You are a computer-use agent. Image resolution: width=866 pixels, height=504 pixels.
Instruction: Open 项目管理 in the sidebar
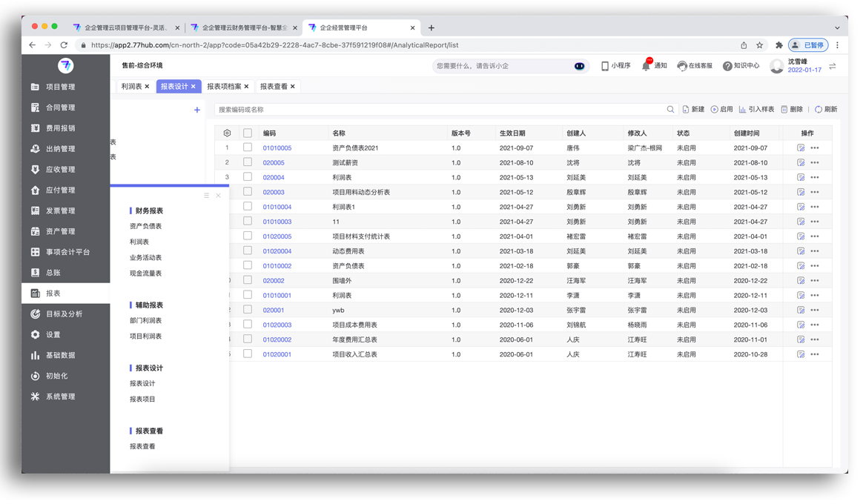pos(61,87)
